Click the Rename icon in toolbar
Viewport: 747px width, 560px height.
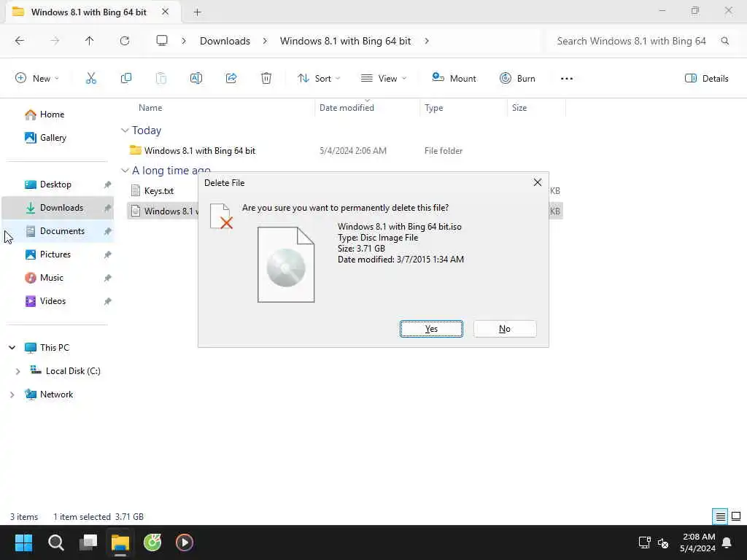click(x=196, y=78)
